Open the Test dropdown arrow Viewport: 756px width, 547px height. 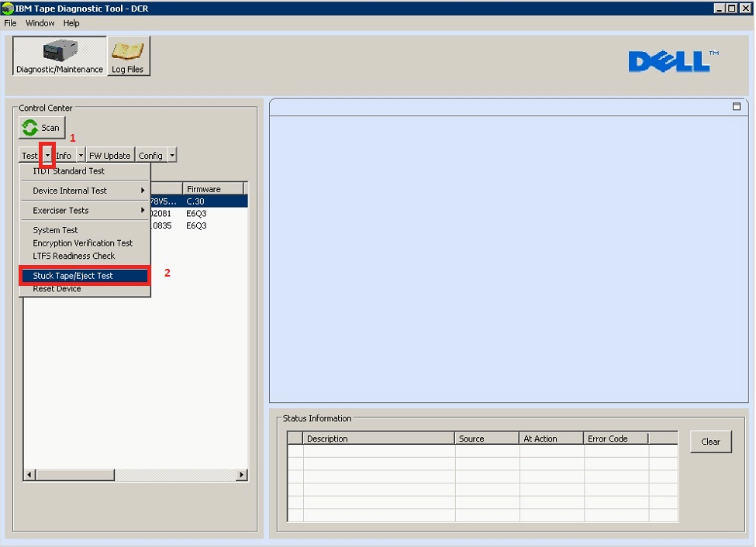point(47,155)
